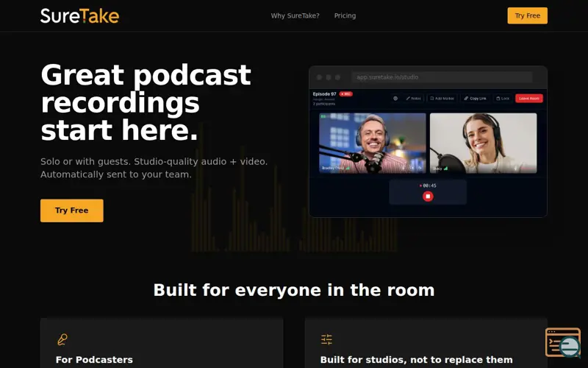Viewport: 588px width, 368px height.
Task: Click the Lock room button
Action: (503, 99)
